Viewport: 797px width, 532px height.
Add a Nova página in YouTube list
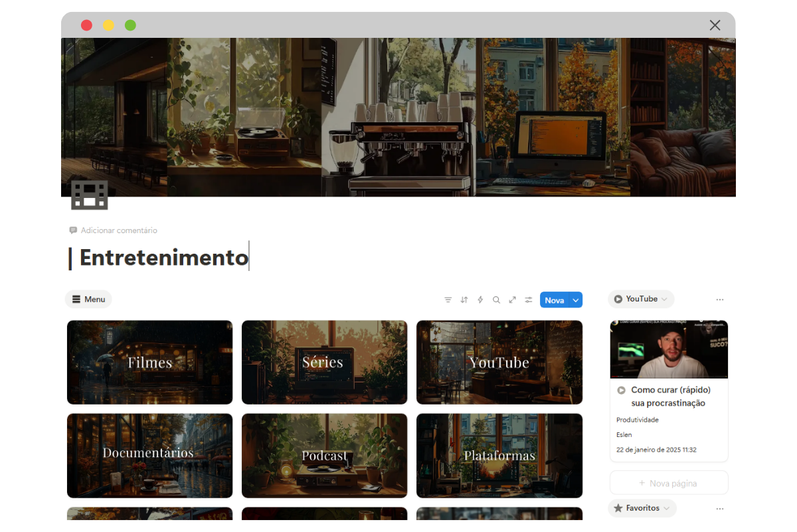coord(669,483)
